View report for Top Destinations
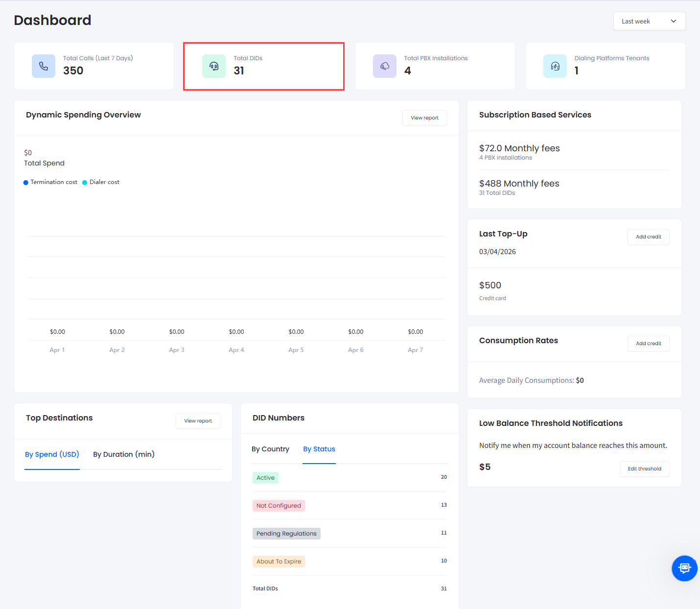 point(198,421)
